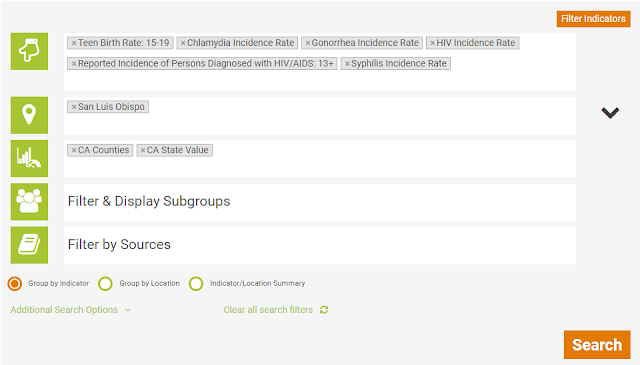
Task: Click Clear all search filters link
Action: (x=268, y=310)
